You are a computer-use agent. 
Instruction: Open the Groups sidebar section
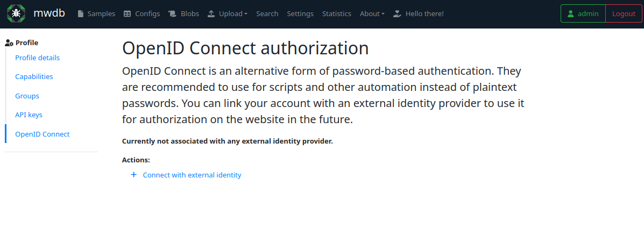click(x=27, y=96)
